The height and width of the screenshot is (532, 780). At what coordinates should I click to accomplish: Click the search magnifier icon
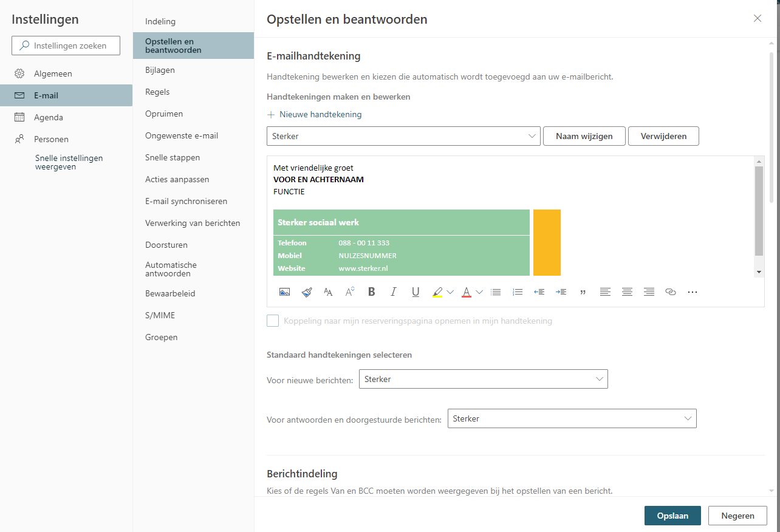pos(24,46)
